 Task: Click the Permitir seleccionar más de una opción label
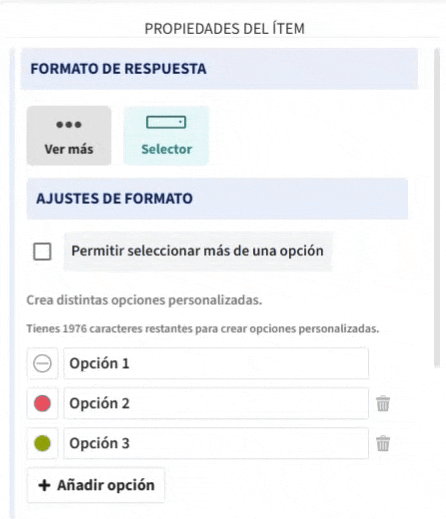pos(197,251)
